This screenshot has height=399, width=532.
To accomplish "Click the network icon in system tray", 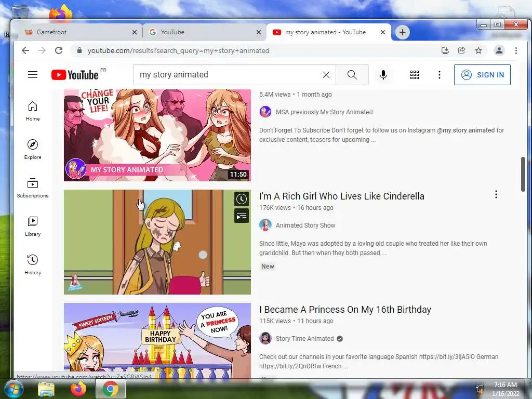I will tap(480, 389).
